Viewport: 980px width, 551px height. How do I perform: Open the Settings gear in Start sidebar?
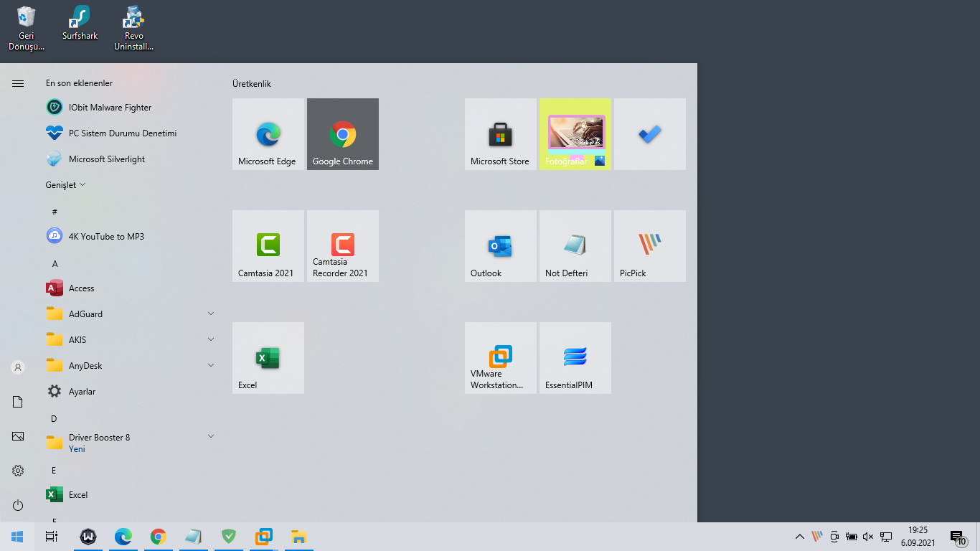(x=18, y=471)
